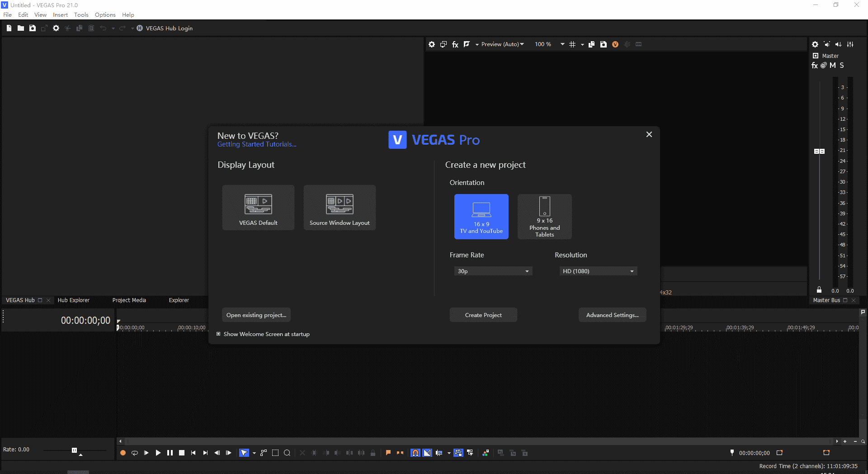This screenshot has width=868, height=474.
Task: Click save snapshot to file icon
Action: coord(603,44)
